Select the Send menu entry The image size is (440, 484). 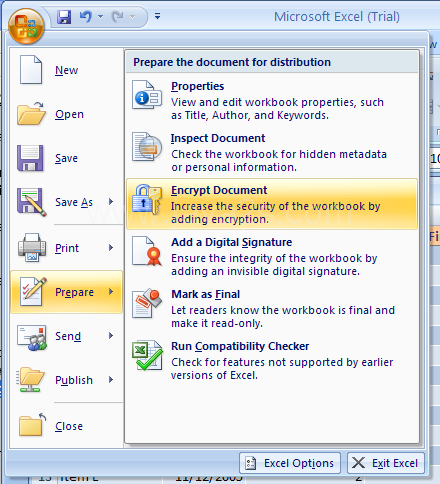[x=66, y=336]
